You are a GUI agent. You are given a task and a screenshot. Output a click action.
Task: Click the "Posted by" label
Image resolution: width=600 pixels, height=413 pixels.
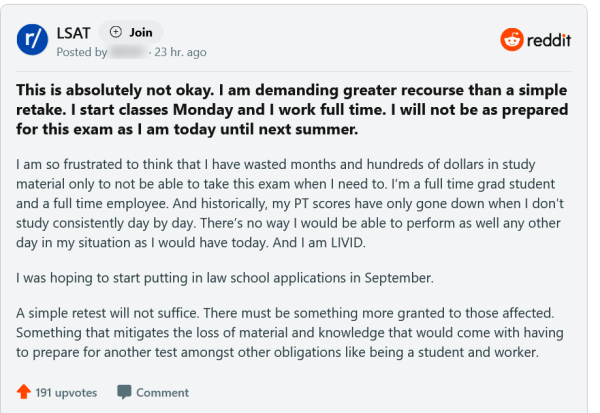pyautogui.click(x=82, y=52)
